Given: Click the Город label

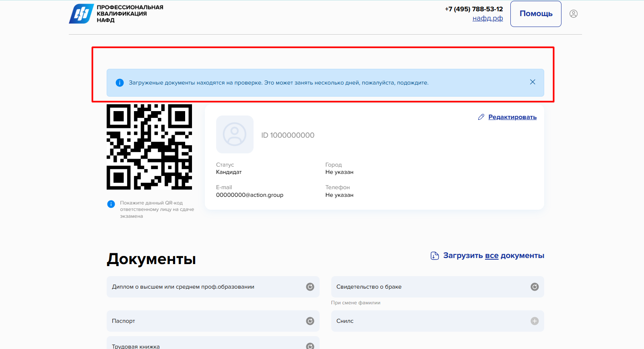Looking at the screenshot, I should click(334, 165).
